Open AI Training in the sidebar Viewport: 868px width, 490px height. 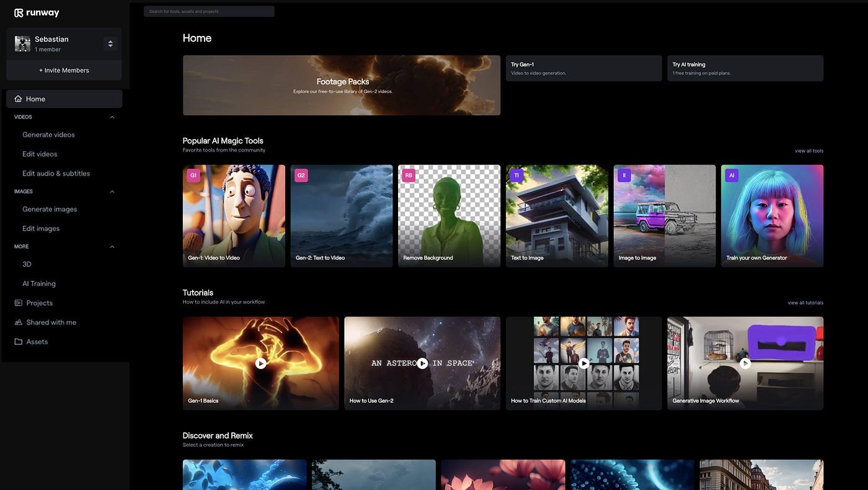point(39,283)
